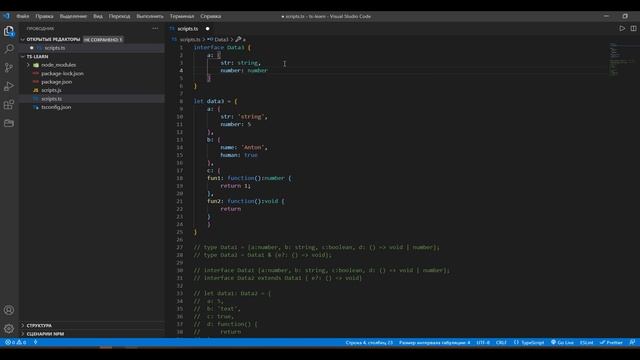The width and height of the screenshot is (640, 360).
Task: Click the property icon in breadcrumb
Action: point(238,39)
